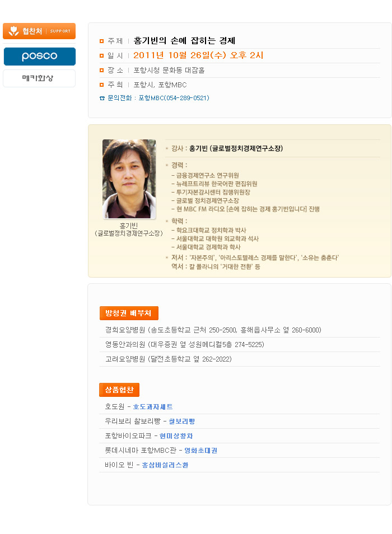Viewport: 392px width, 534px height.
Task: Click the orange bullet beside 장소
Action: coord(101,70)
